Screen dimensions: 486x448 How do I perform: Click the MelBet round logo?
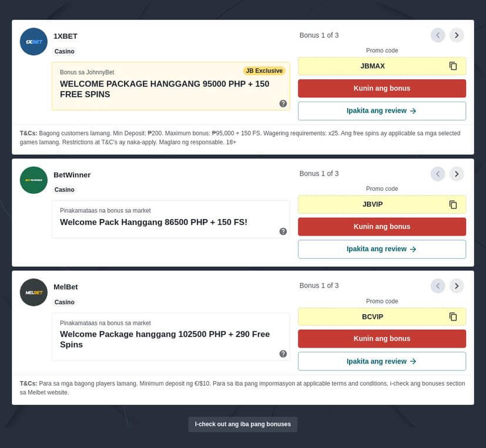[x=33, y=292]
